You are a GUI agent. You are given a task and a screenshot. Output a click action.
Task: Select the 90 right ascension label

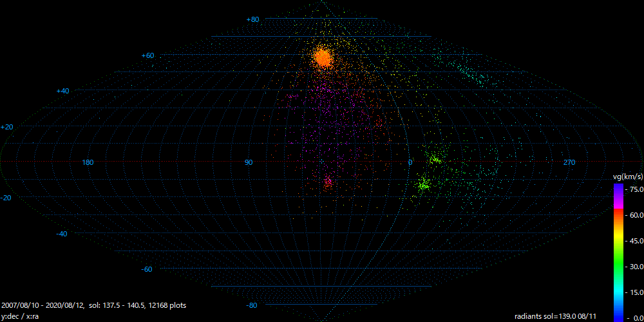pos(249,162)
